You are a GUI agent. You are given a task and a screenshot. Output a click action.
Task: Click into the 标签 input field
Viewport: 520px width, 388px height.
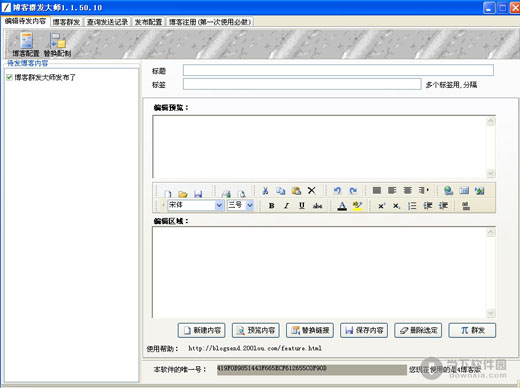tap(302, 84)
